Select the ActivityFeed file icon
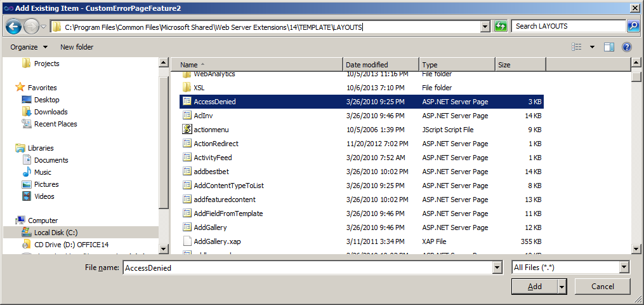The image size is (644, 305). pyautogui.click(x=187, y=158)
